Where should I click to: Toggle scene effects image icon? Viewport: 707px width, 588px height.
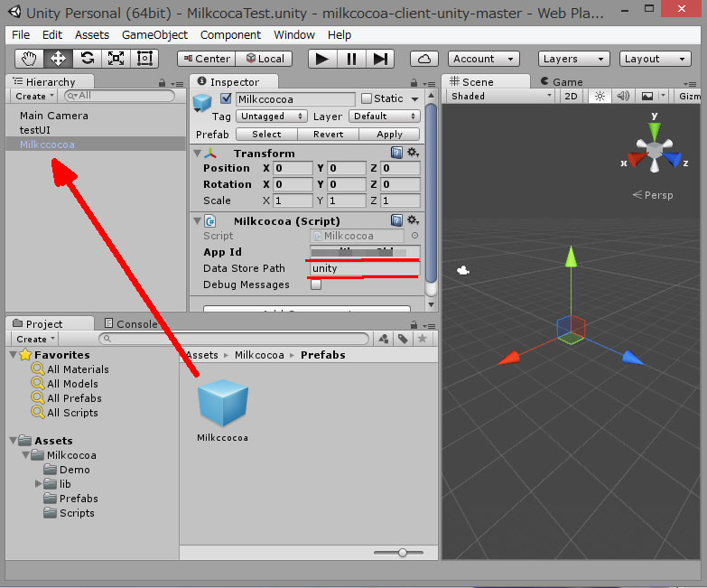[647, 96]
